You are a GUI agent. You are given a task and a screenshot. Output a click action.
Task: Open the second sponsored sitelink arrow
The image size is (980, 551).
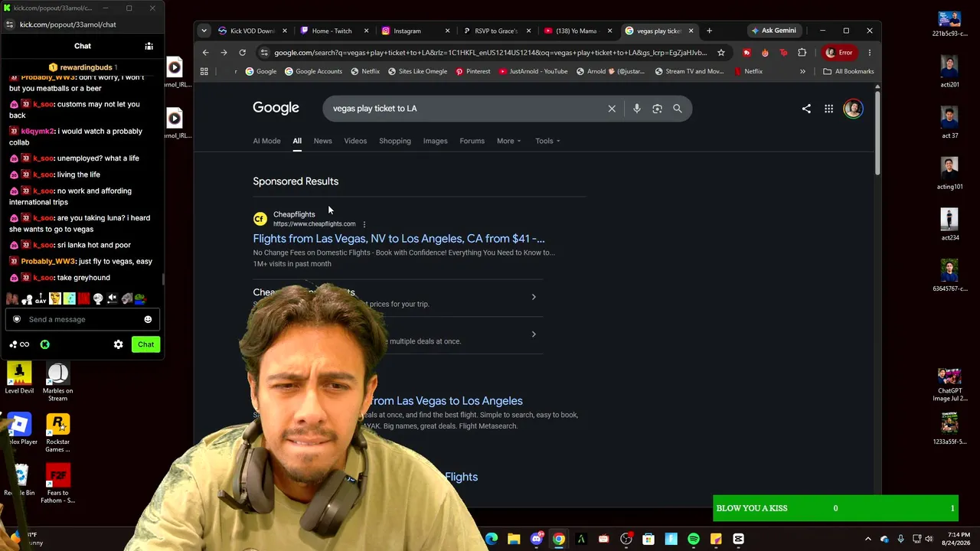click(534, 334)
